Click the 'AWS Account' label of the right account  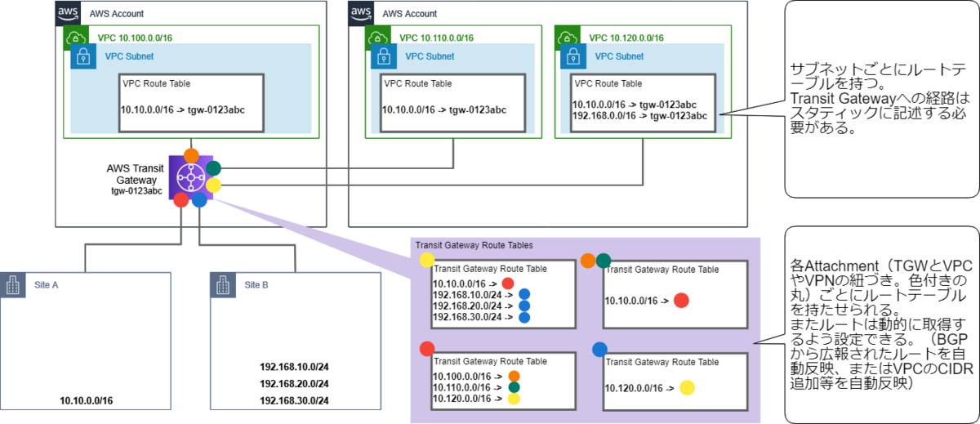[409, 14]
